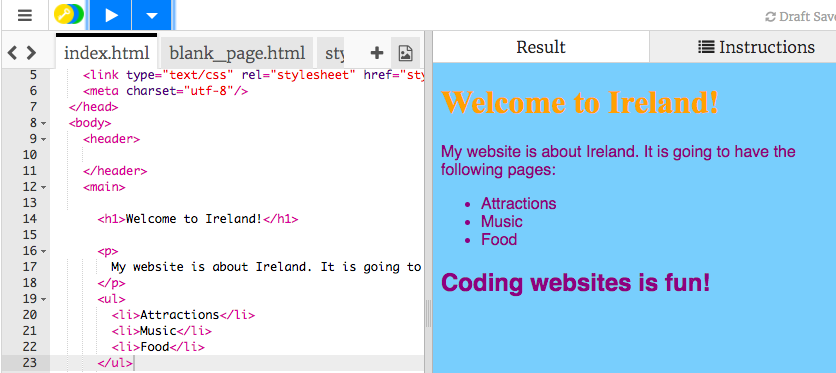Click the right tab navigation arrow
836x373 pixels.
31,53
